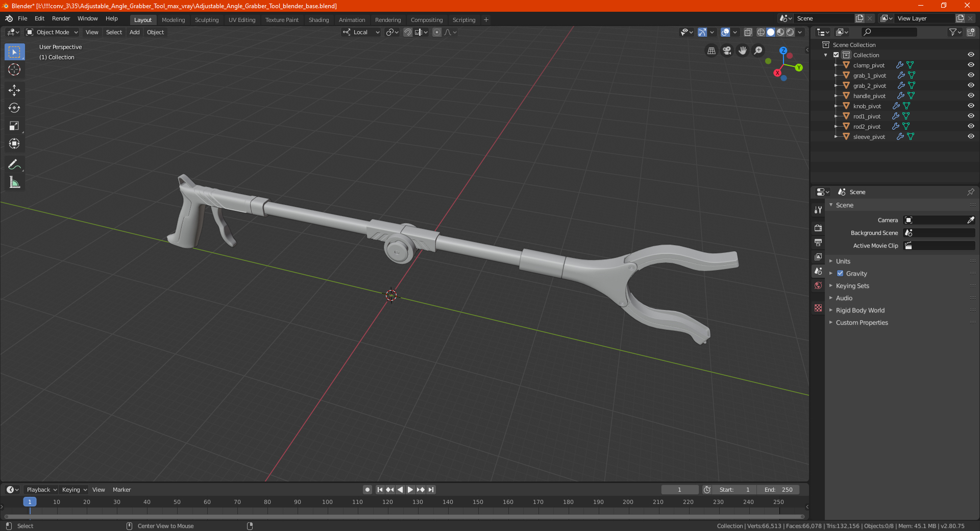The image size is (980, 531).
Task: Select the Select Box tool
Action: click(14, 52)
